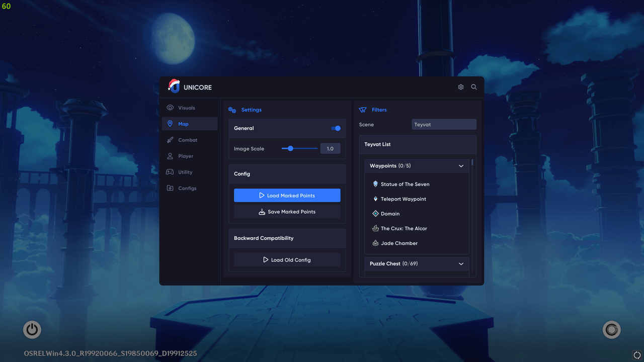Expand the Puzzle Chest section
Viewport: 644px width, 362px height.
coord(461,263)
